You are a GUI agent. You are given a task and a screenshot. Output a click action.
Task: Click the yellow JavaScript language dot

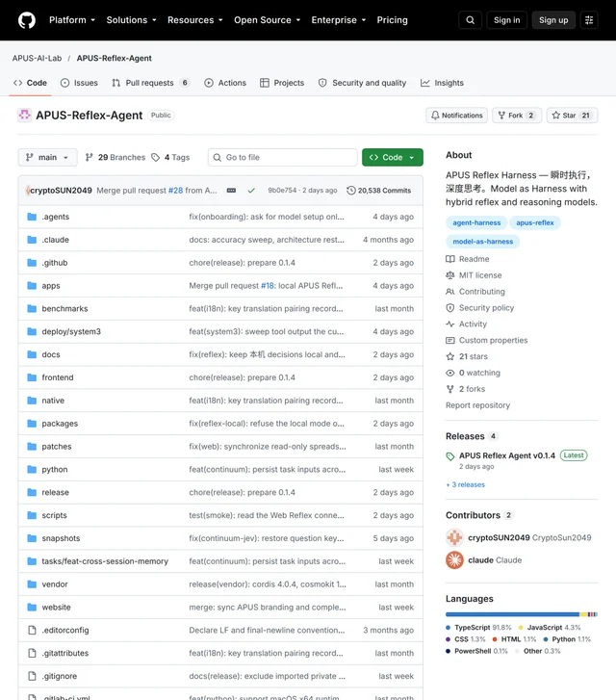coord(521,627)
